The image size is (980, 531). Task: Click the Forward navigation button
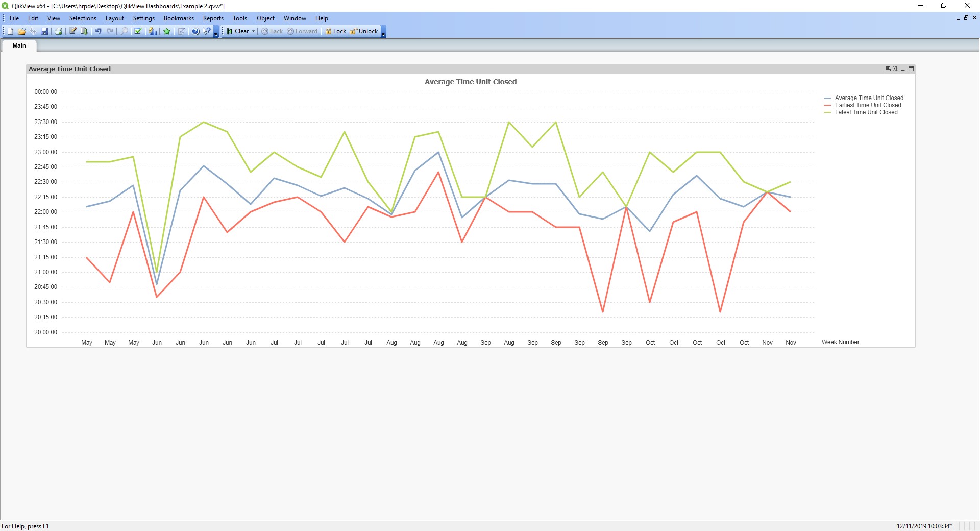[302, 31]
